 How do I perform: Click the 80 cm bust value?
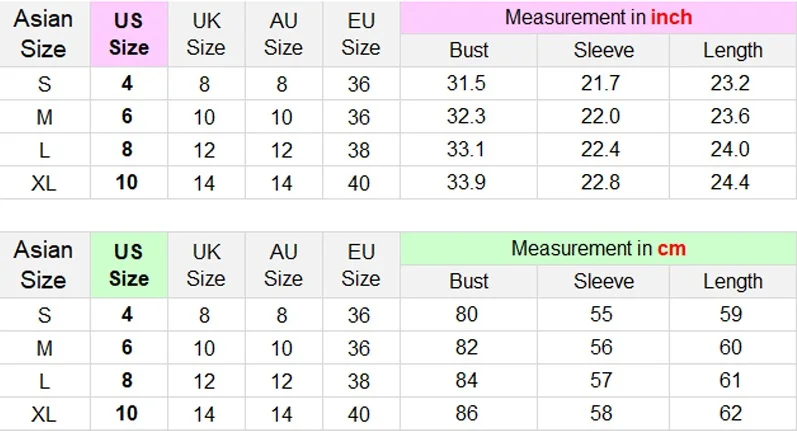468,315
